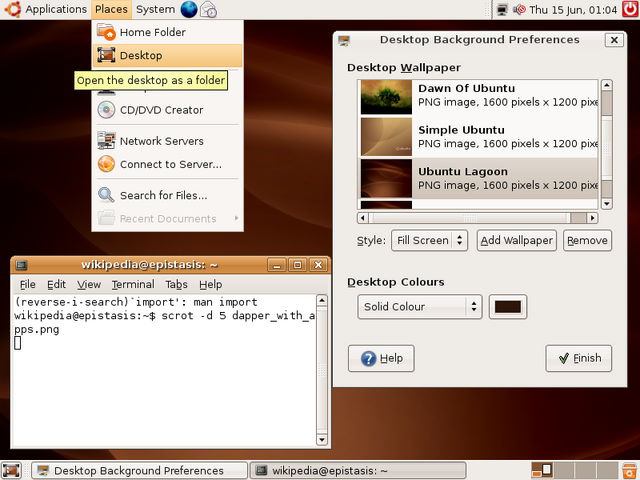The height and width of the screenshot is (480, 640).
Task: Click the Show Desktop icon in bottom panel
Action: coord(11,470)
